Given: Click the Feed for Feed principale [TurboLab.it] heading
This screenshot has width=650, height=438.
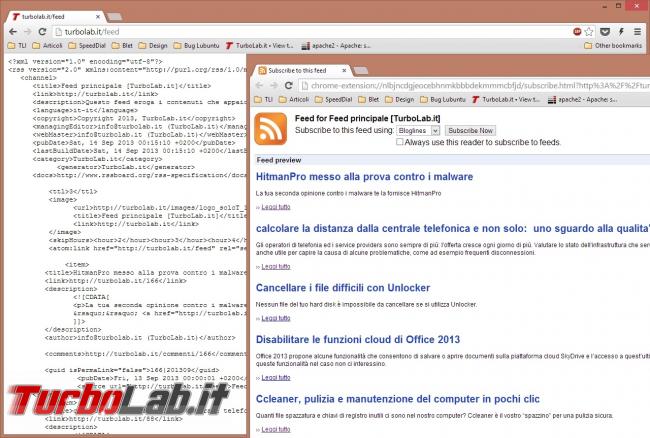Looking at the screenshot, I should tap(368, 118).
